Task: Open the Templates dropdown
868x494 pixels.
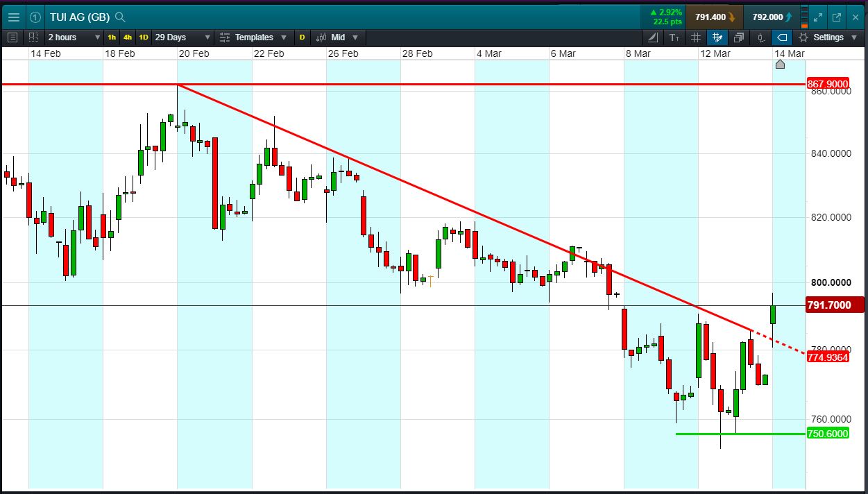Action: 253,37
